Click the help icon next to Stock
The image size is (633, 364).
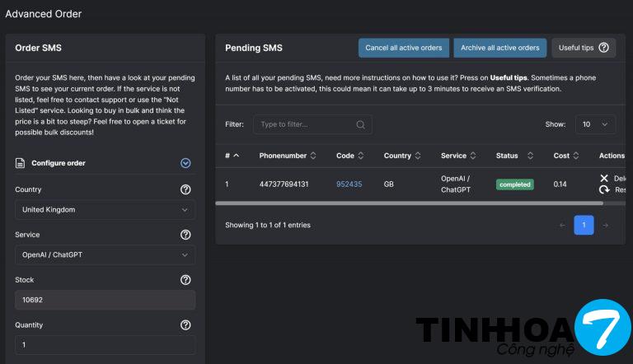coord(185,280)
